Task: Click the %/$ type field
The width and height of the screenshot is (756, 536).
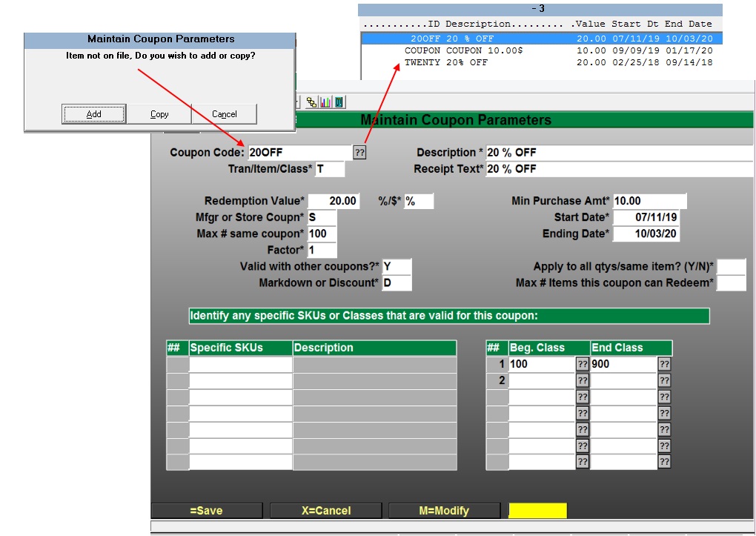Action: pos(419,201)
